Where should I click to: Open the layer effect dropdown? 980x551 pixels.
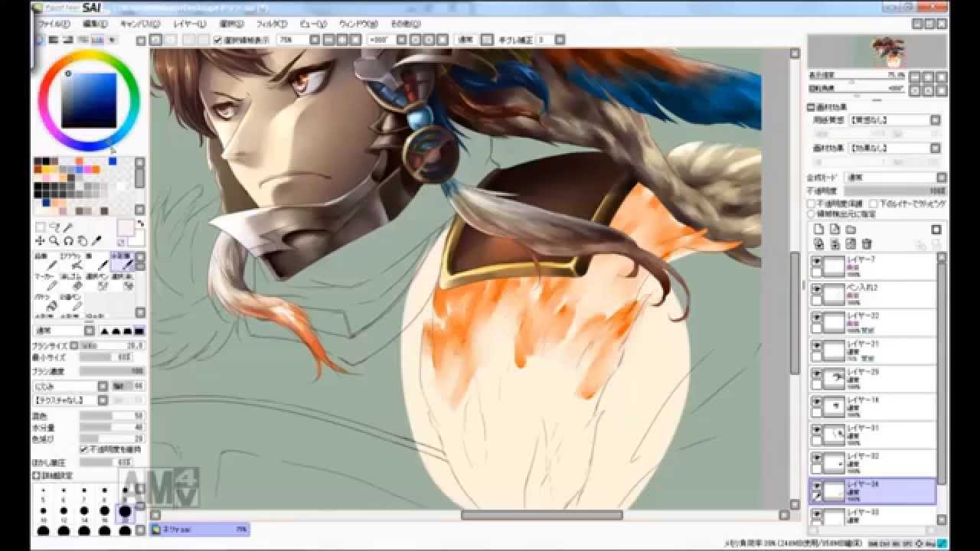tap(936, 148)
